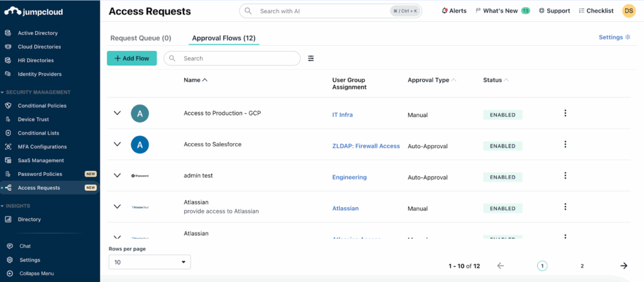Switch to Request Queue tab
The width and height of the screenshot is (644, 282).
coord(140,38)
